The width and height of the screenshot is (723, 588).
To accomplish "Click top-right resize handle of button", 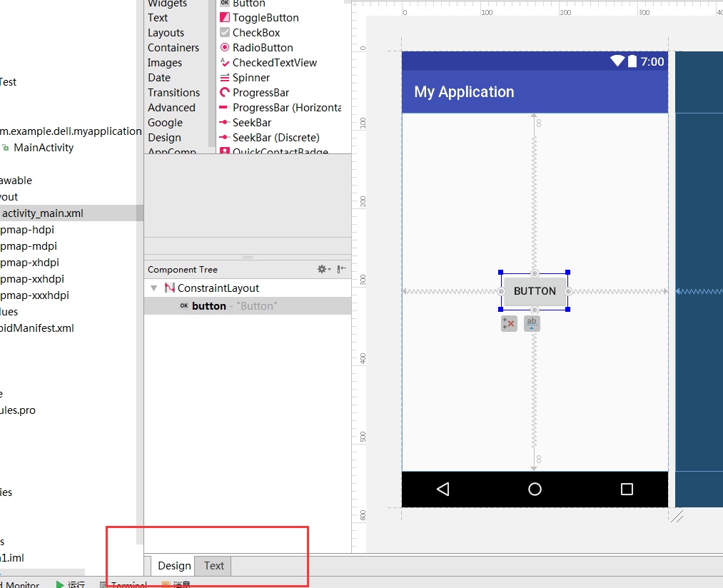I will coord(568,272).
